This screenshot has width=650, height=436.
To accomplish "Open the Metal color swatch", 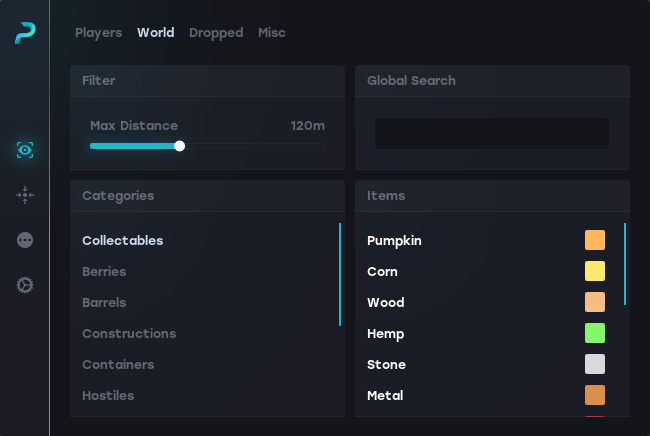I will [595, 396].
